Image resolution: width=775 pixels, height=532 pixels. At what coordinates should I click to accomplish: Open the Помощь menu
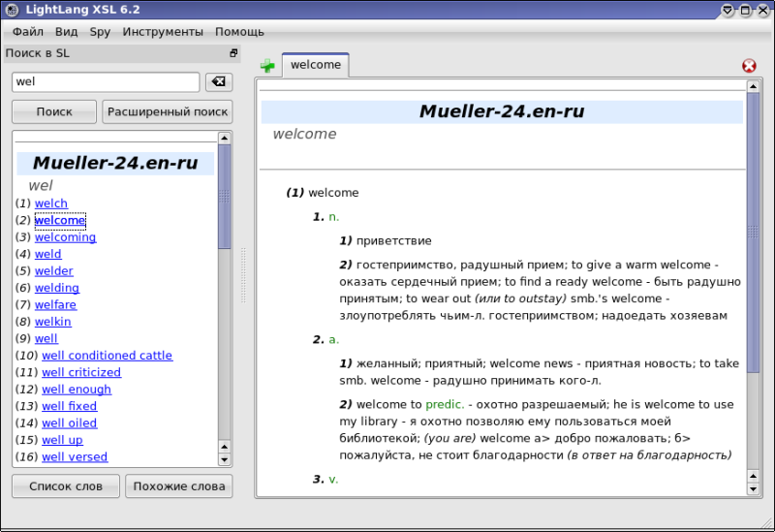tap(239, 32)
